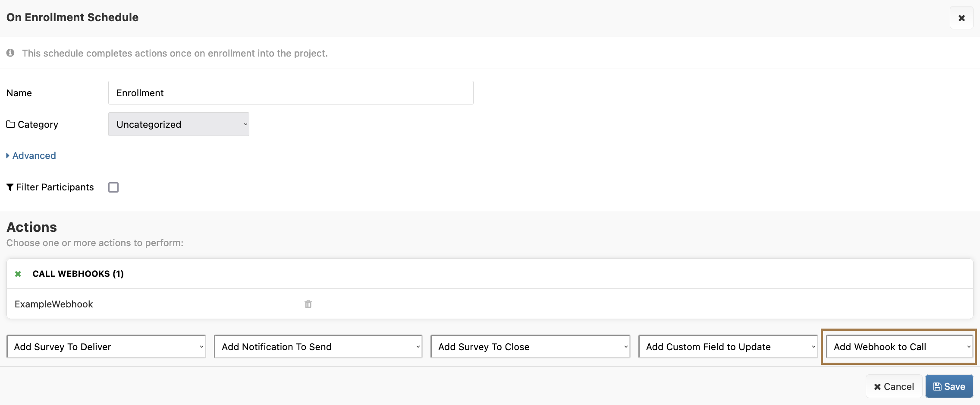The width and height of the screenshot is (980, 405).
Task: Delete ExampleWebhook with the trash icon
Action: point(308,304)
